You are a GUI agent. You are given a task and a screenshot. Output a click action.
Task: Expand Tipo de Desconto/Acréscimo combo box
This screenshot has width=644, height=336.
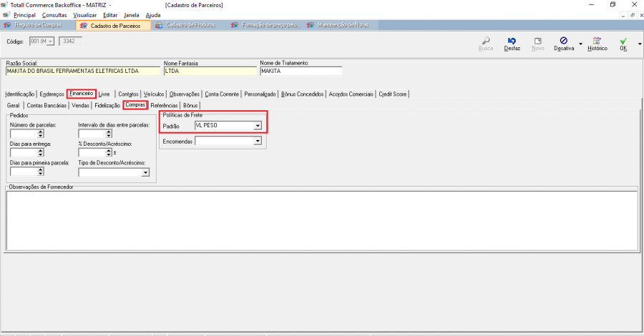[145, 172]
